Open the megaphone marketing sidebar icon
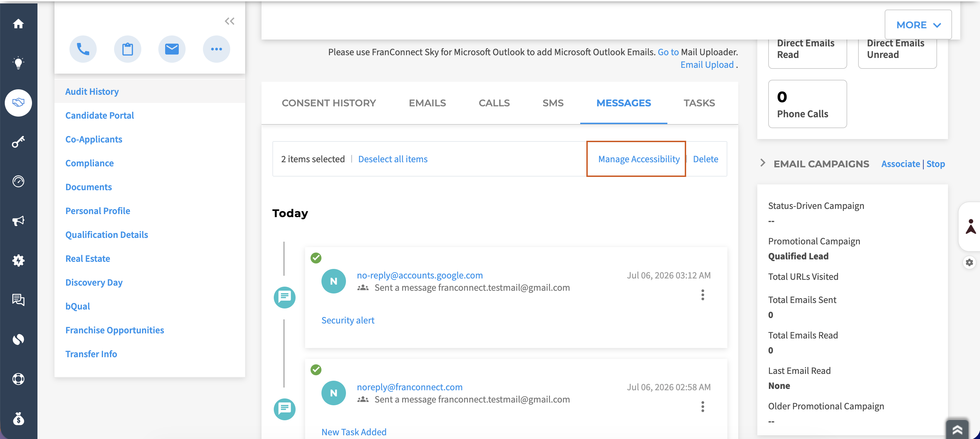The width and height of the screenshot is (980, 439). pos(18,221)
